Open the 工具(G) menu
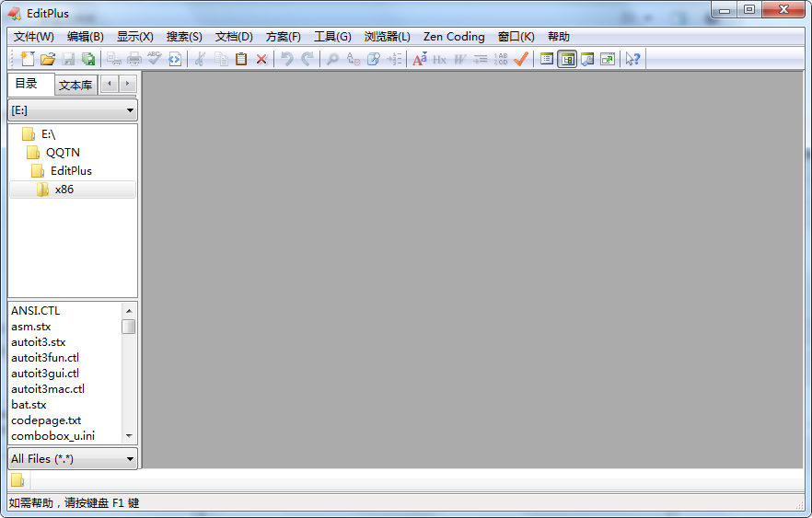 point(332,37)
